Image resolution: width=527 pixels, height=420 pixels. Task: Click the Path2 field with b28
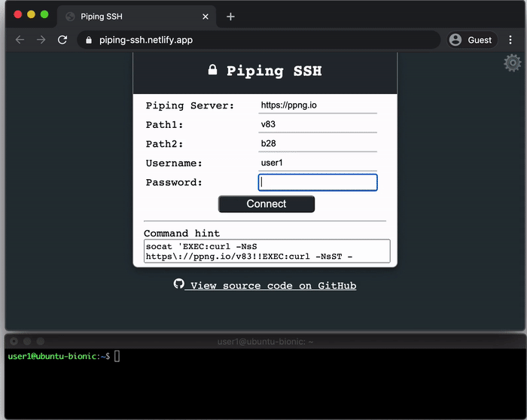[x=318, y=144]
